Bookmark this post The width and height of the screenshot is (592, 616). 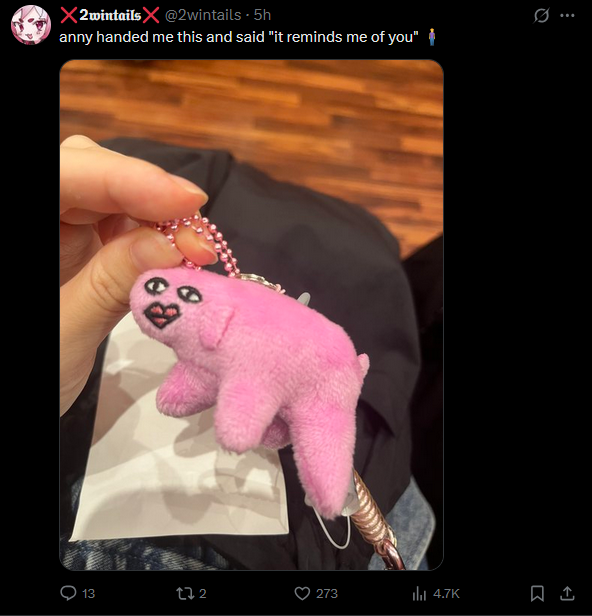537,593
